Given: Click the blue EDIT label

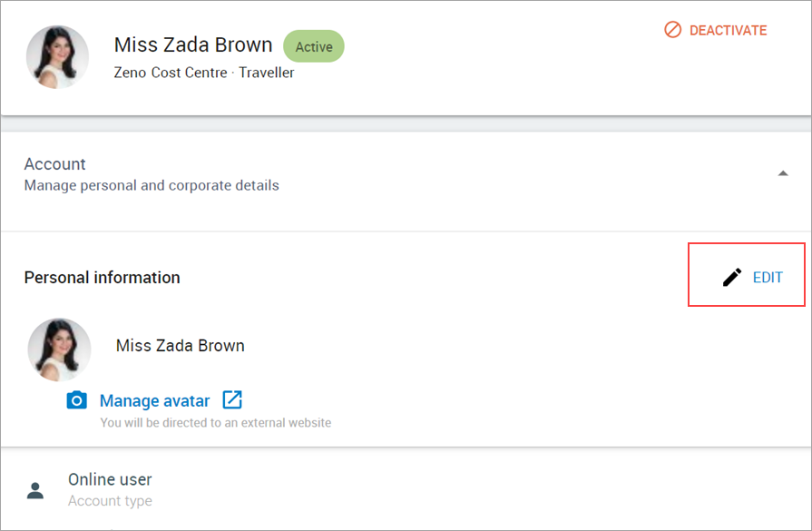Looking at the screenshot, I should (x=768, y=278).
